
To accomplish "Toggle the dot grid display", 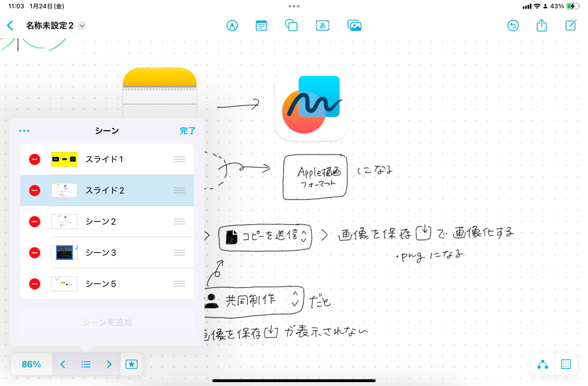I will tap(566, 364).
